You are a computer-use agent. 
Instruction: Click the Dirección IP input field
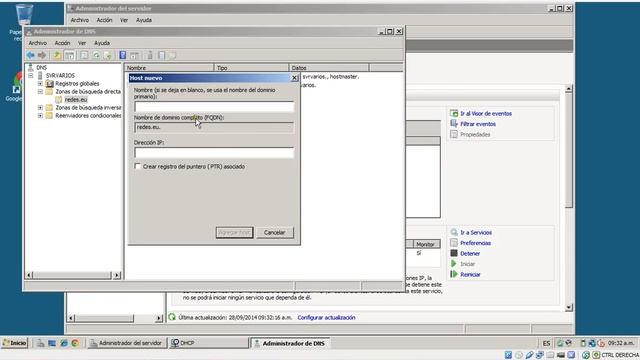(214, 153)
